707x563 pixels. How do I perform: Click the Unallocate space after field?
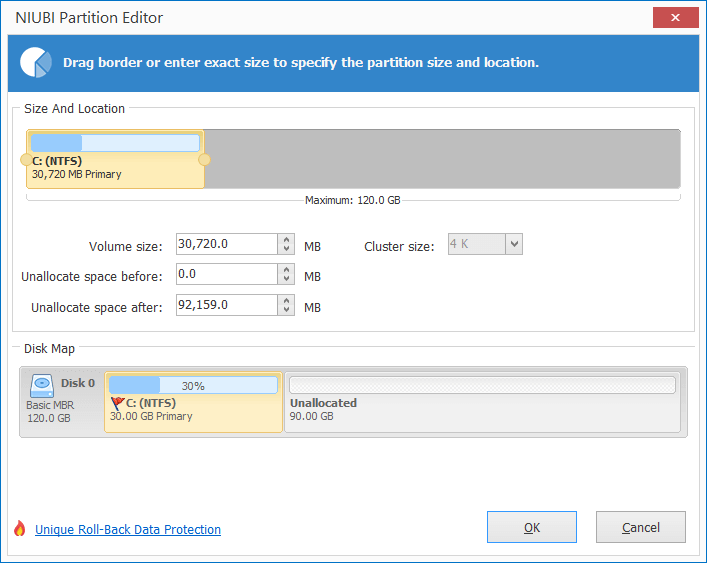pos(227,305)
